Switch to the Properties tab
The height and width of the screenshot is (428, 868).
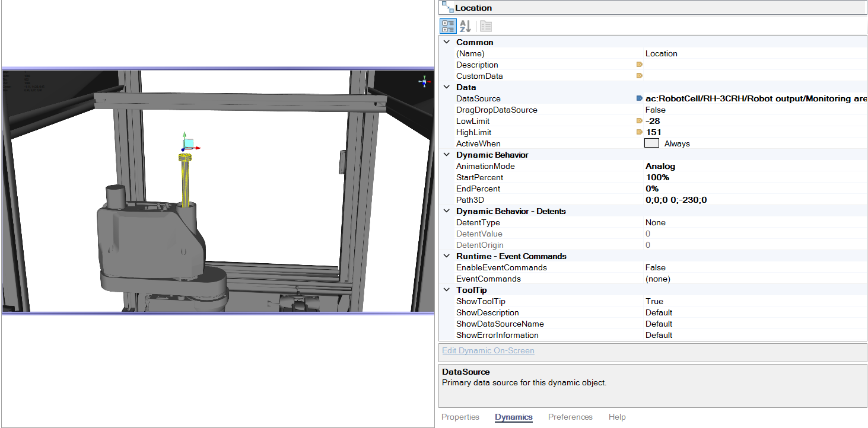click(460, 417)
